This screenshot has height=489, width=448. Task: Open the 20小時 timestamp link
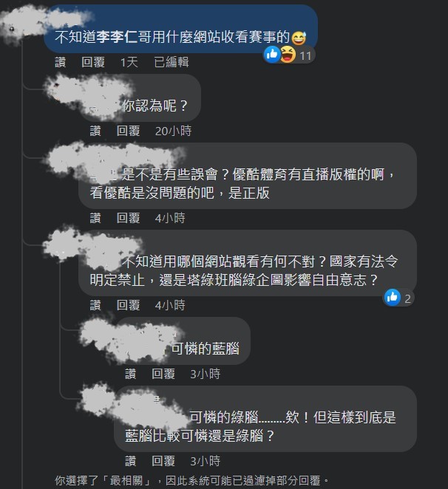(173, 131)
